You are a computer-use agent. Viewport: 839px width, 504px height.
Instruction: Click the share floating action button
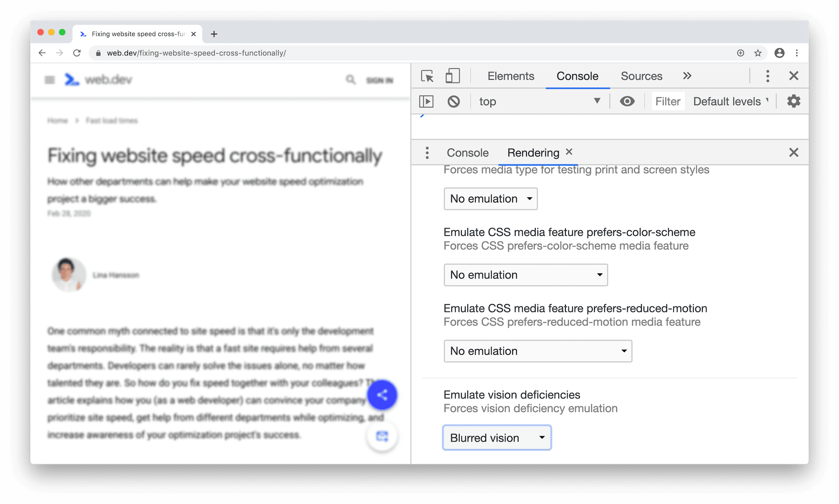383,395
